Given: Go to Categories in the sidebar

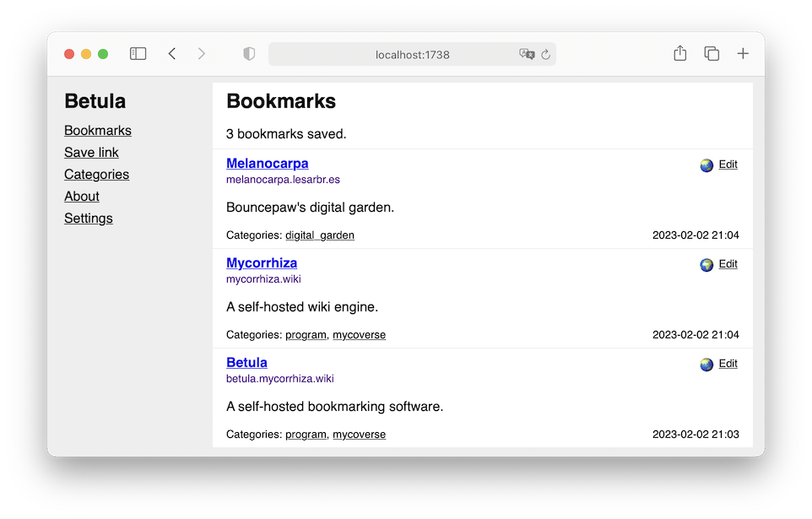Looking at the screenshot, I should pos(96,175).
